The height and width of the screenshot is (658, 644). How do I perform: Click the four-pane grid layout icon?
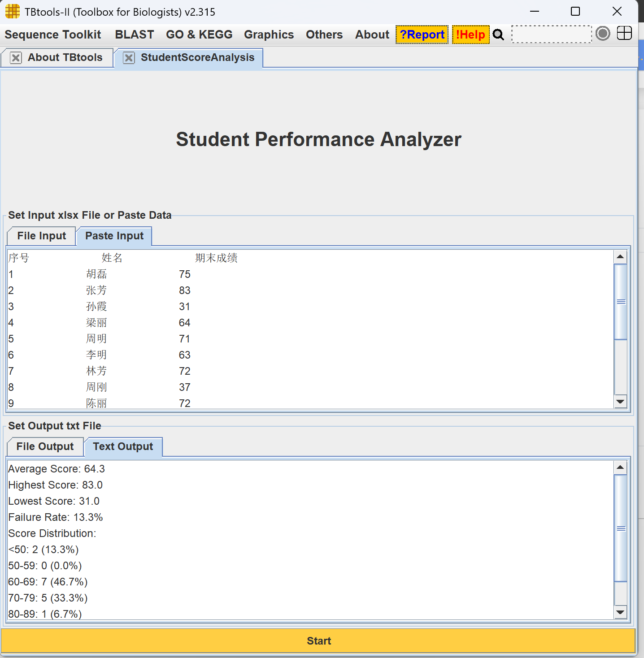[624, 34]
